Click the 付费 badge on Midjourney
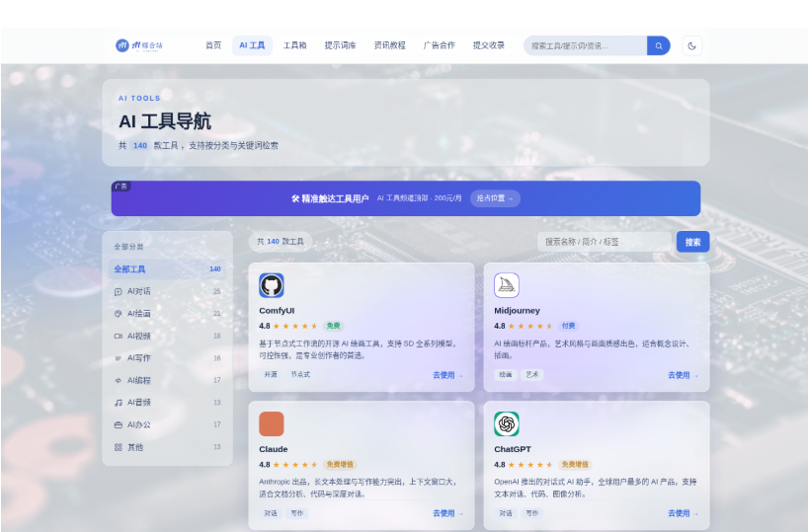The height and width of the screenshot is (532, 808). 568,326
